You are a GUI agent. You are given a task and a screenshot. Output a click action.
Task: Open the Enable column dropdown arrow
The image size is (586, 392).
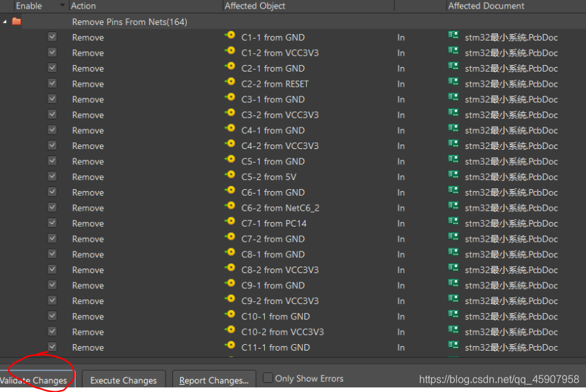(62, 6)
